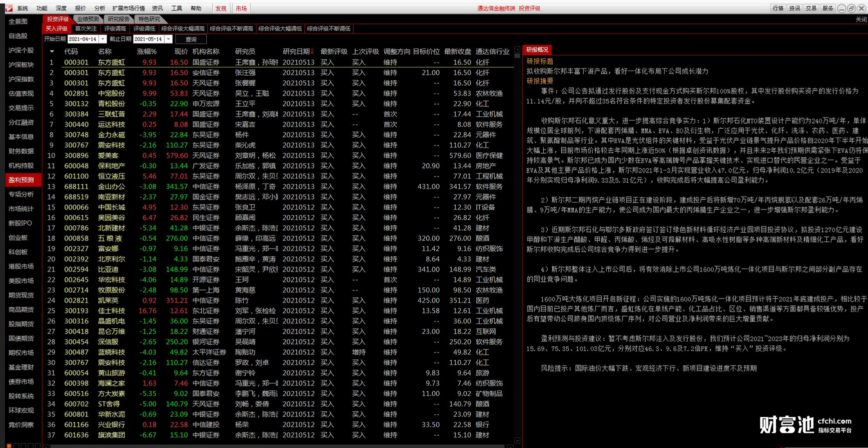The image size is (868, 448).
Task: Open 机构持股 in the left sidebar
Action: 21,165
